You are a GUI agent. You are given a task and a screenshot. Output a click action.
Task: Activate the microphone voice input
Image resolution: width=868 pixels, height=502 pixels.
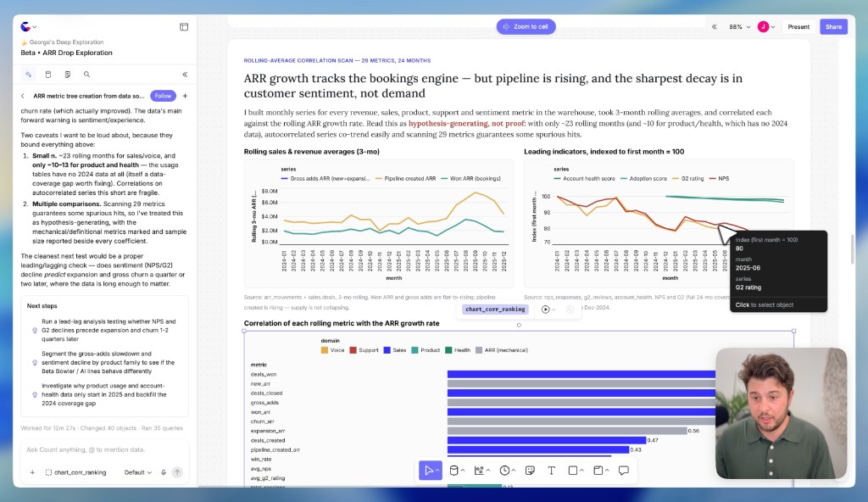[164, 472]
